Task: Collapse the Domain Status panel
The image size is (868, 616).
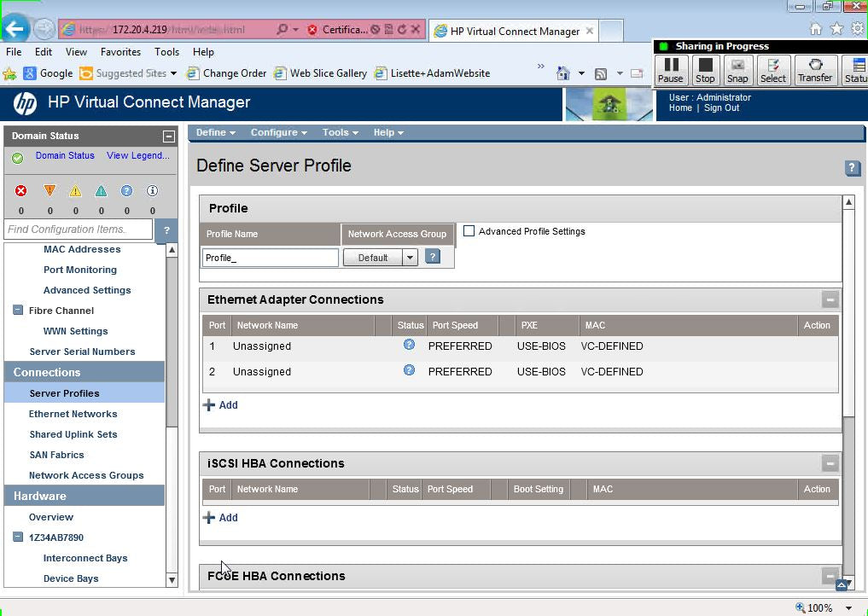Action: [169, 137]
